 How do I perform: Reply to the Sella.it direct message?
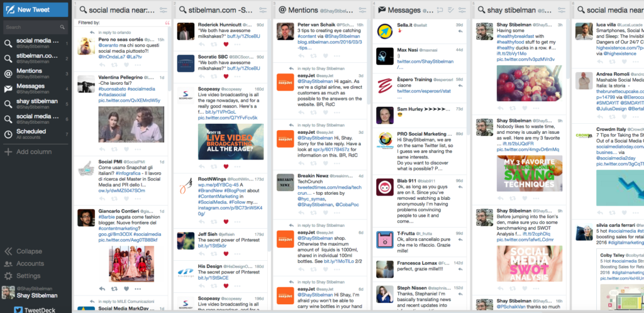tap(461, 31)
